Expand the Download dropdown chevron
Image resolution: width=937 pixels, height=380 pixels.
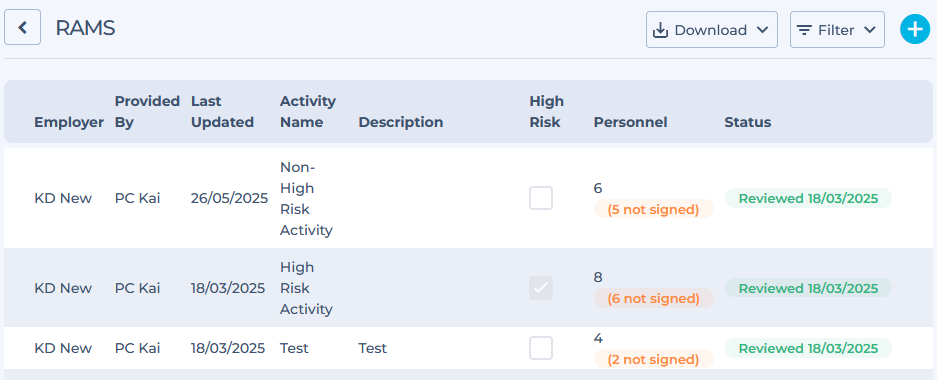[762, 30]
